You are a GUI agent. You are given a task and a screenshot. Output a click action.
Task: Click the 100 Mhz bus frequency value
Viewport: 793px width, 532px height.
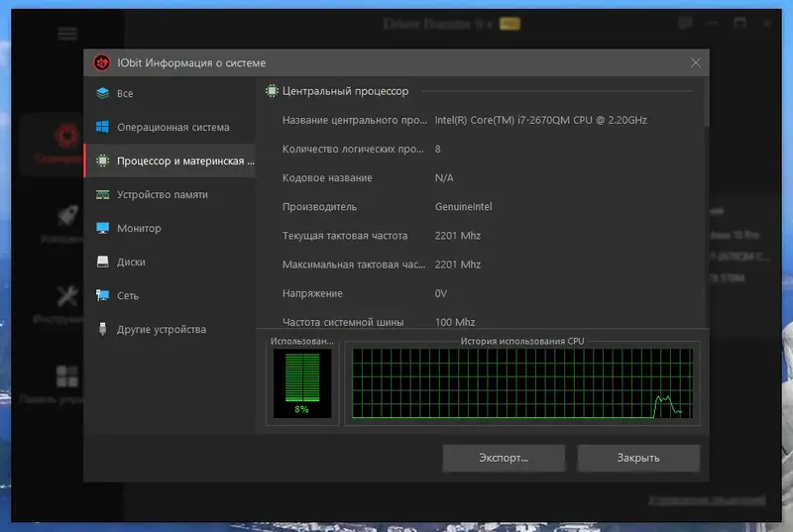pyautogui.click(x=455, y=322)
